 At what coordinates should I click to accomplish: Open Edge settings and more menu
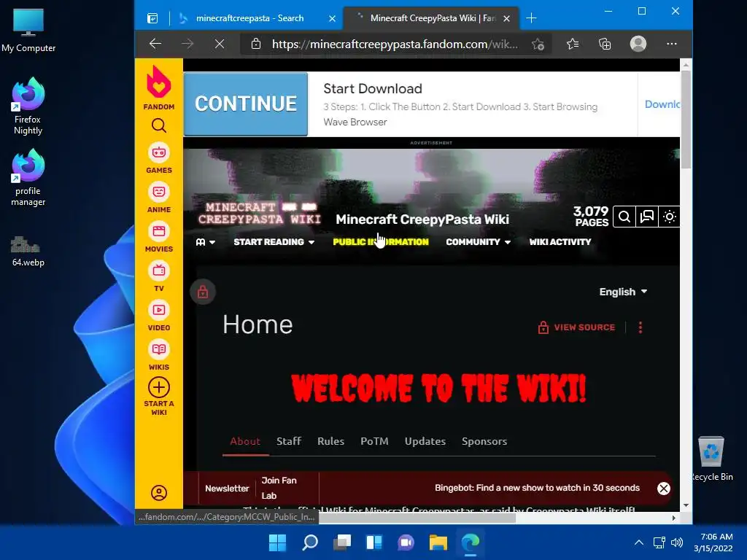672,44
